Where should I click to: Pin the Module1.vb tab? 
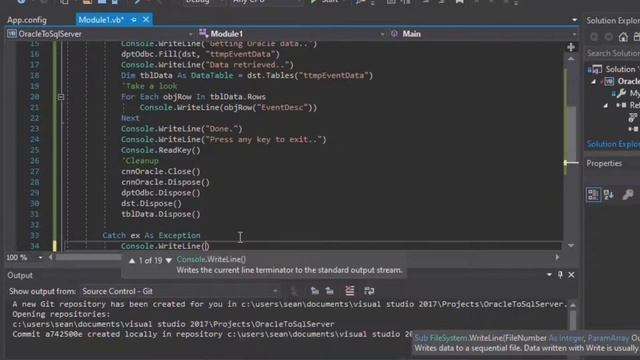pos(133,20)
